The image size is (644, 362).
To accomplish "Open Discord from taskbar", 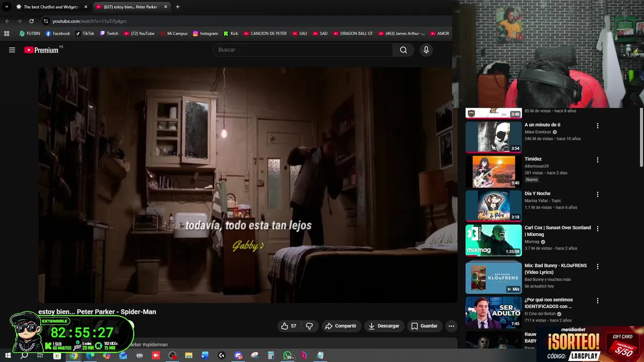I will pos(238,355).
